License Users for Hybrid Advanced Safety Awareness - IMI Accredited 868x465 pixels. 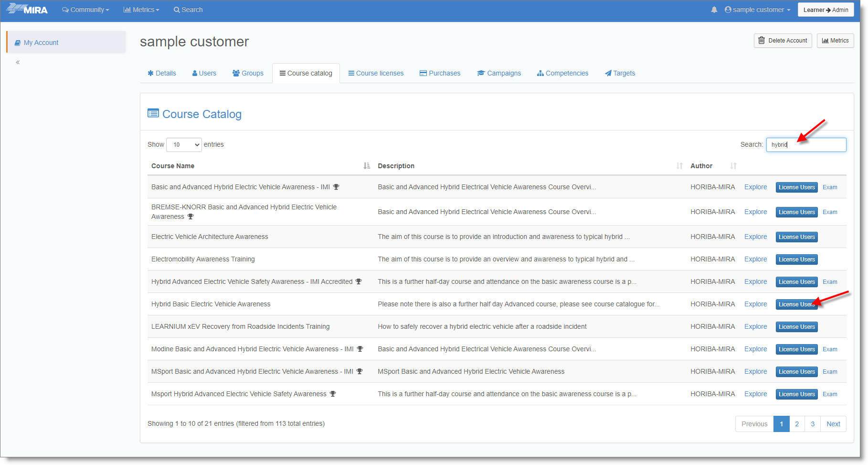(x=796, y=282)
